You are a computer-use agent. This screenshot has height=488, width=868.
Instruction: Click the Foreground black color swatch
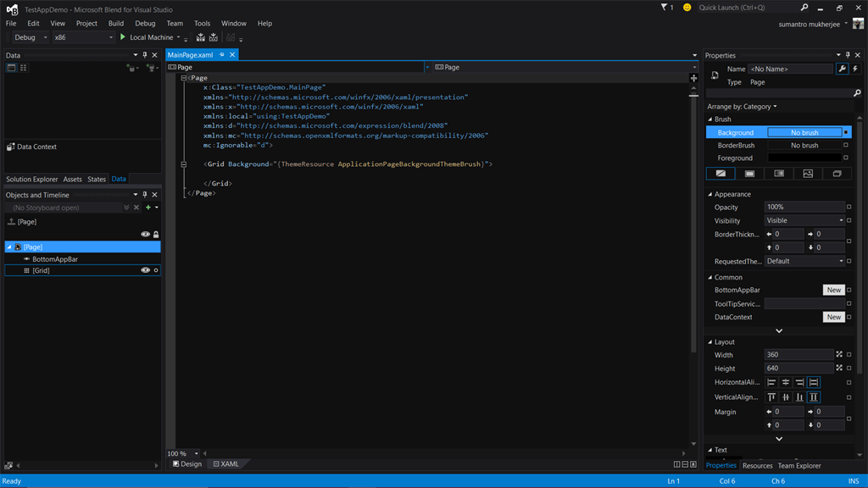[x=804, y=158]
